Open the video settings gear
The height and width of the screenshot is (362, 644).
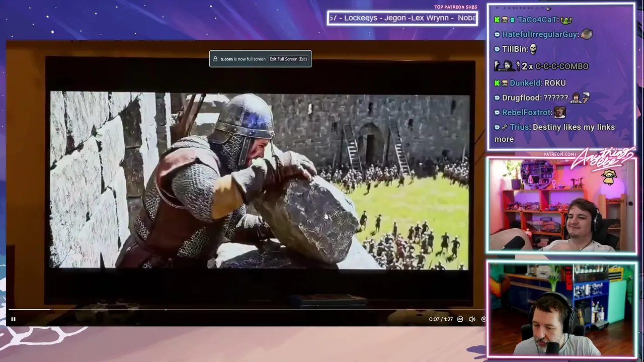click(x=484, y=319)
